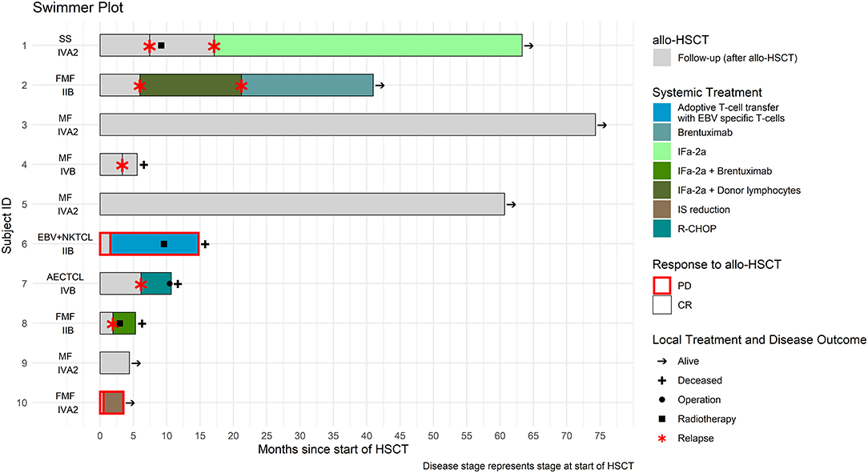Click the alive arrow ending subject 5's bar

point(512,205)
